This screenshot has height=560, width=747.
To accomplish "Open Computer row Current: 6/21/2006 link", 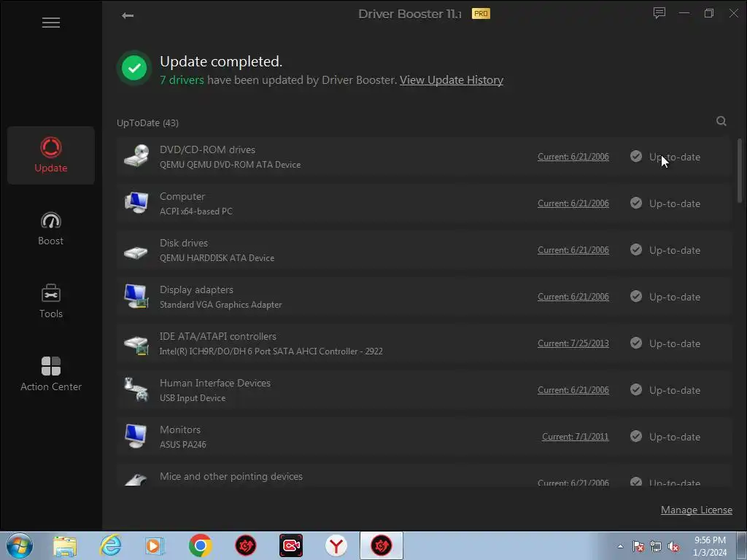I will point(573,203).
